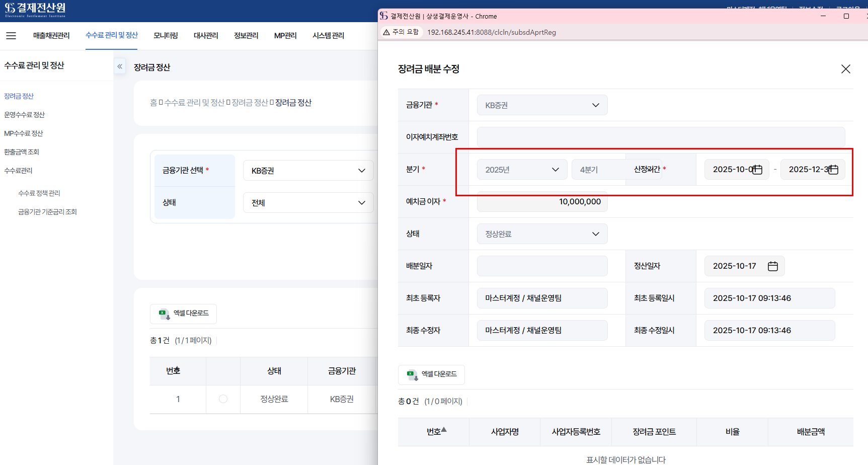Screen dimensions: 868x465
Task: Open the MP관리 menu
Action: click(285, 36)
